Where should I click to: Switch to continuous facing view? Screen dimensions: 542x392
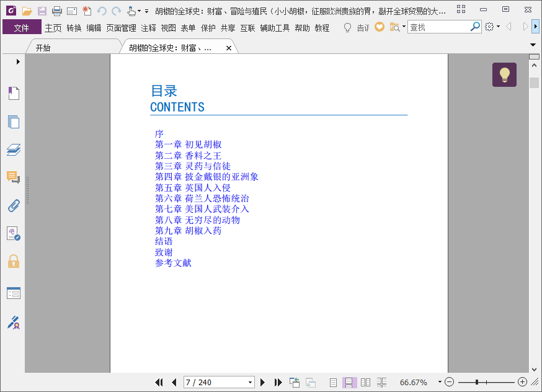381,382
